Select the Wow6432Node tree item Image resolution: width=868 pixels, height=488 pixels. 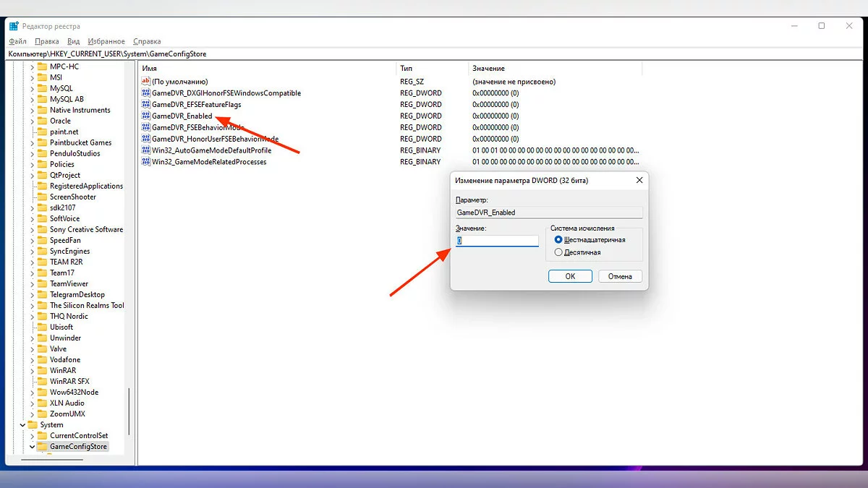[74, 392]
